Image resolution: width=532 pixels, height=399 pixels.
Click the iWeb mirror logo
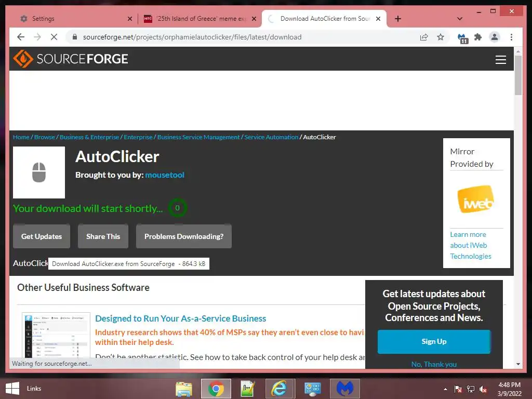476,199
